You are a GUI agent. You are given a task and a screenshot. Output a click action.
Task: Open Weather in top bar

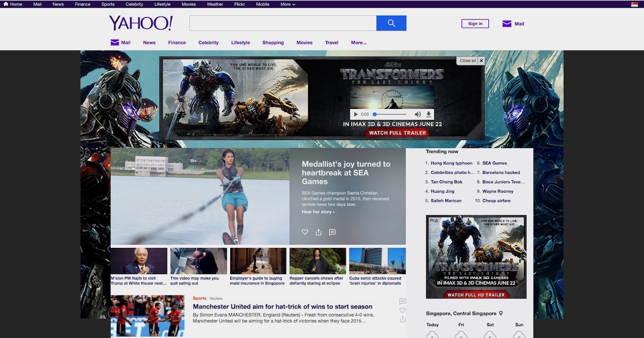215,4
